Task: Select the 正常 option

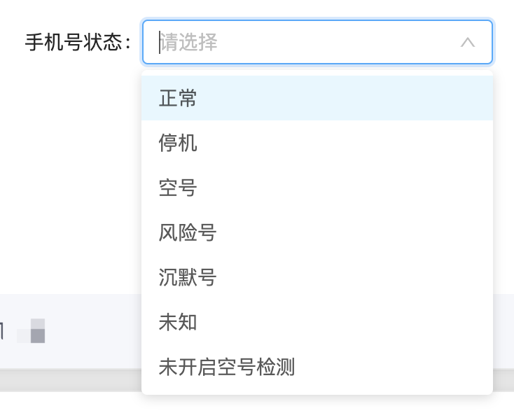Action: [x=317, y=98]
